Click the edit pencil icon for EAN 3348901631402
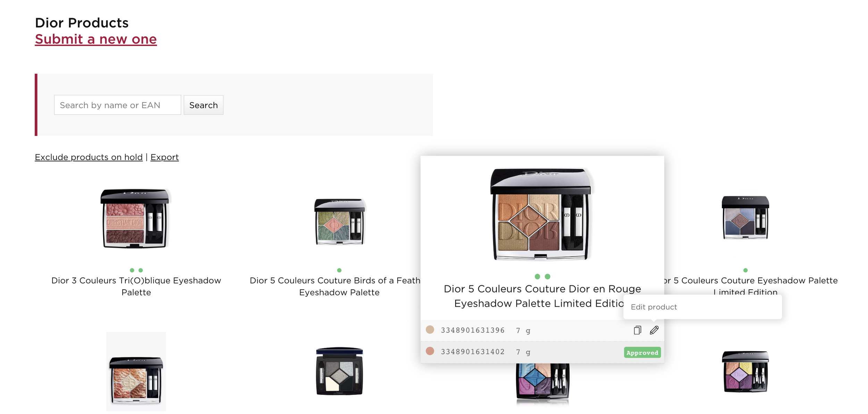 click(x=655, y=353)
